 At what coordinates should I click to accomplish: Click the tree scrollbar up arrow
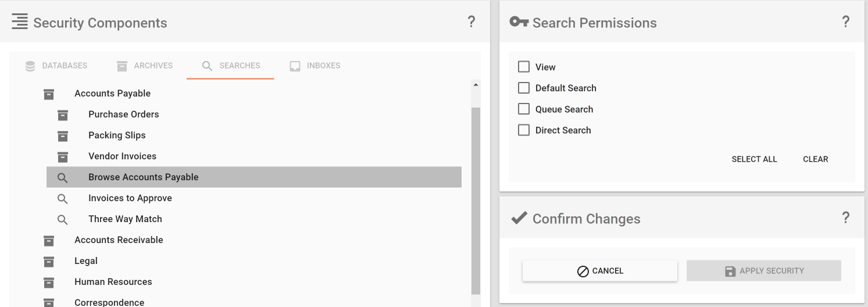click(x=476, y=85)
